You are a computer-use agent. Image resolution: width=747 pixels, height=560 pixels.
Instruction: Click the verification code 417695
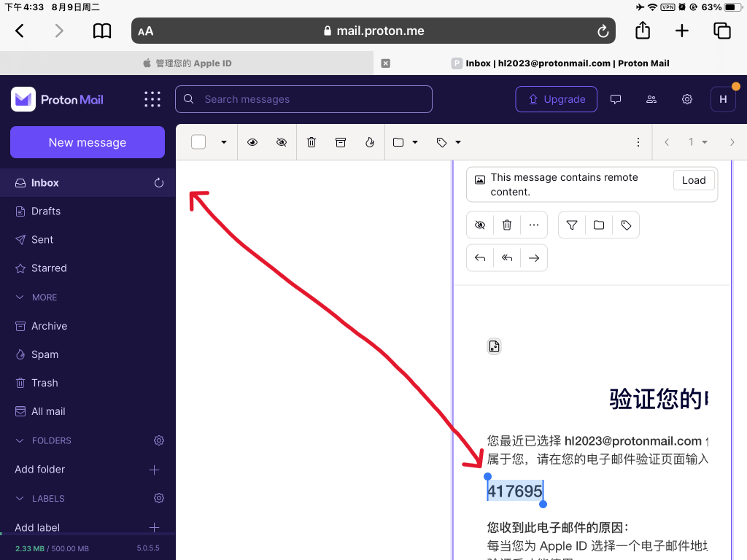pyautogui.click(x=514, y=491)
